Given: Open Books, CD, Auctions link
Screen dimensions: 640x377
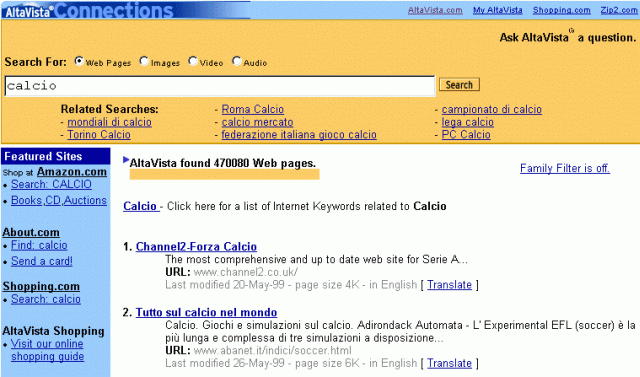Looking at the screenshot, I should pos(59,200).
